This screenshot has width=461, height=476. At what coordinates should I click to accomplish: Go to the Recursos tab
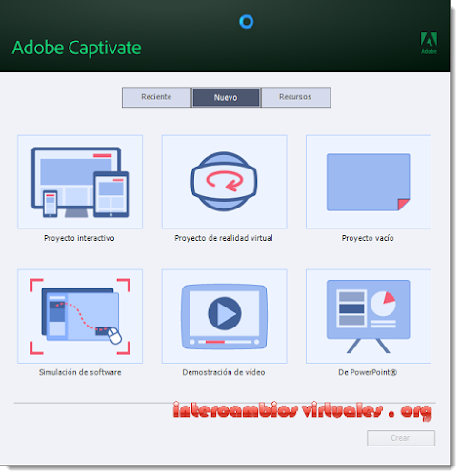tap(295, 97)
